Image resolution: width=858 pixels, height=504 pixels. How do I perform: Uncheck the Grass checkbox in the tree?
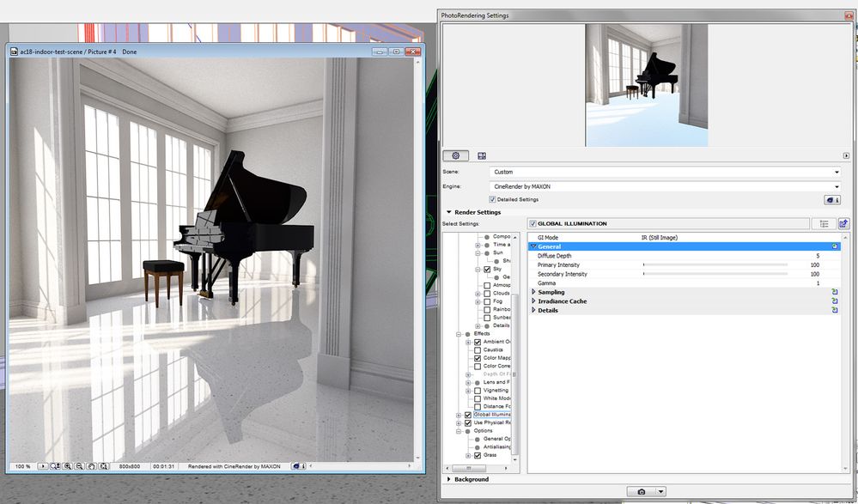tap(478, 455)
